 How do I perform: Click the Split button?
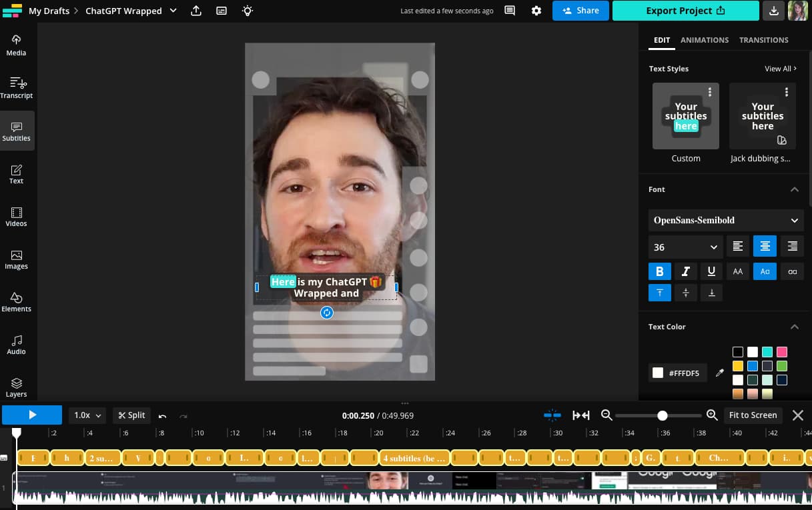[131, 415]
